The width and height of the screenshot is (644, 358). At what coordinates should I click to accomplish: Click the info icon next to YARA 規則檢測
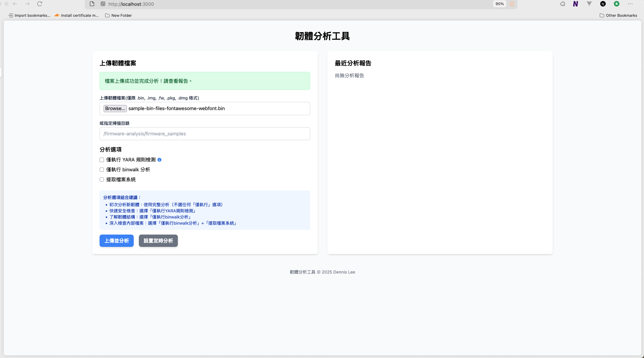click(x=159, y=160)
